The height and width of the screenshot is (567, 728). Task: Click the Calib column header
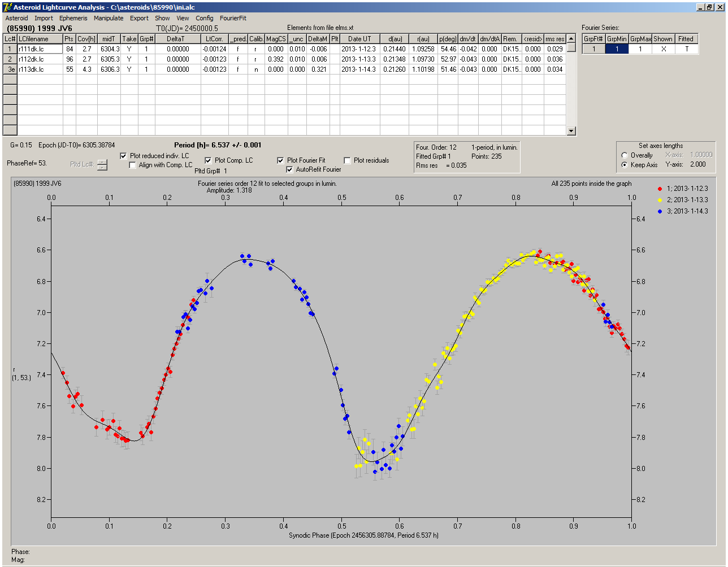click(255, 39)
